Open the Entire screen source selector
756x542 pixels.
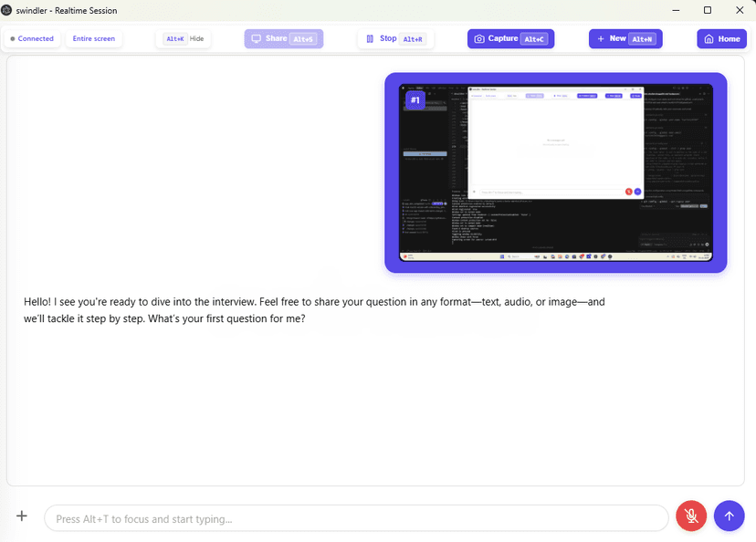[94, 39]
